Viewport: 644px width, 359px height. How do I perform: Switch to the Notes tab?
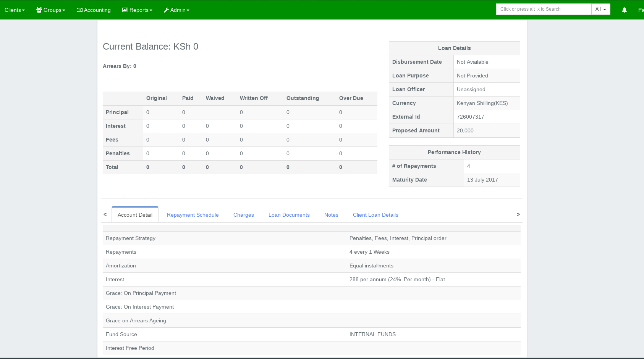pyautogui.click(x=331, y=215)
